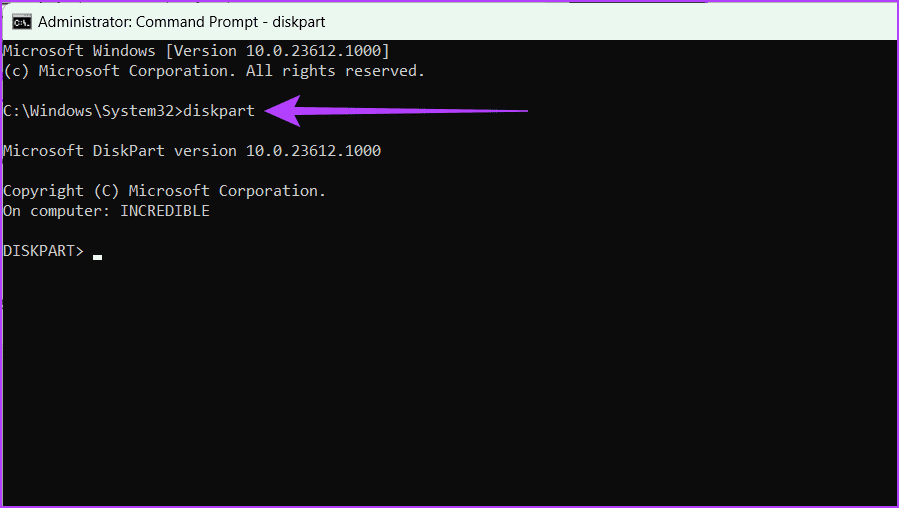Click the "Microsoft DiskPart version" line
Image resolution: width=899 pixels, height=508 pixels.
(x=115, y=151)
